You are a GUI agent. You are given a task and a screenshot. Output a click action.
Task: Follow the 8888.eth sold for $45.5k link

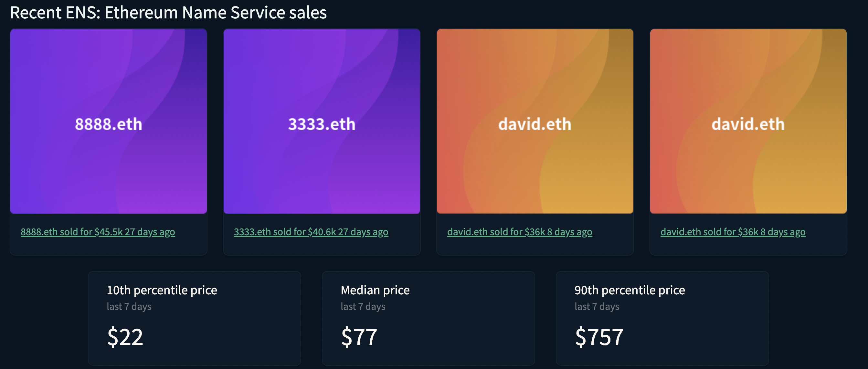(x=98, y=232)
